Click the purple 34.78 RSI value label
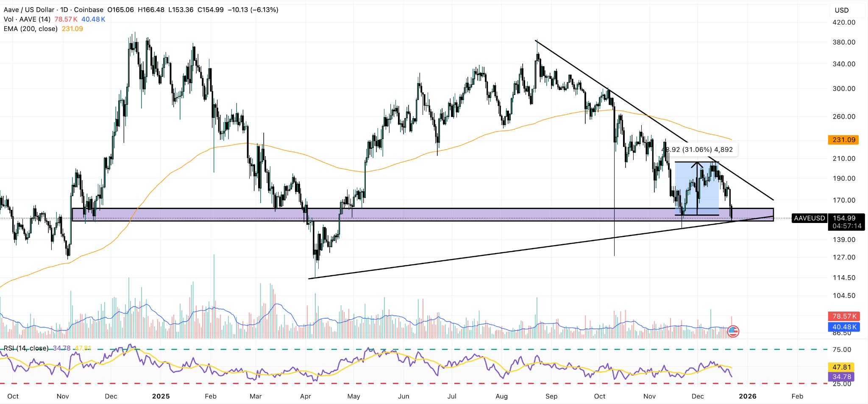Image resolution: width=868 pixels, height=404 pixels. pos(841,376)
